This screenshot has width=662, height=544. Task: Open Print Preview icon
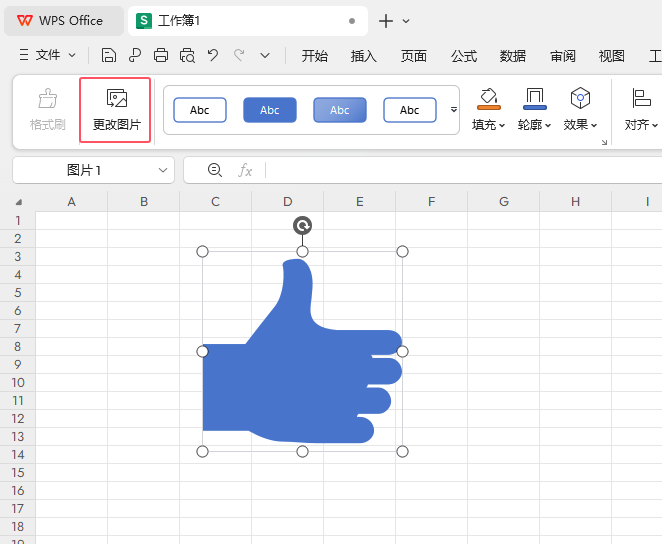(187, 55)
